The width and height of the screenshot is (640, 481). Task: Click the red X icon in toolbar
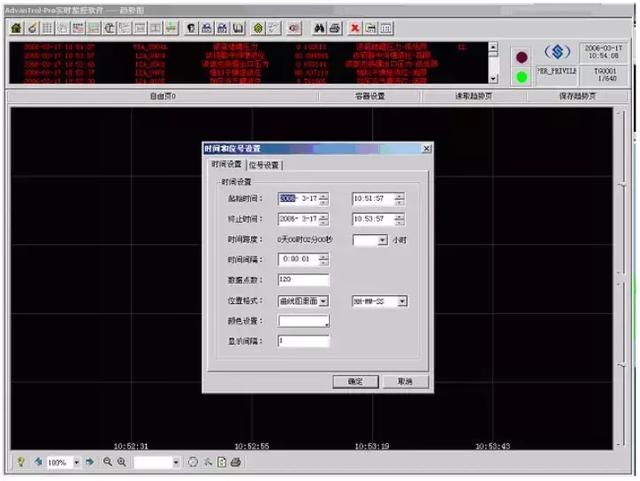click(356, 28)
